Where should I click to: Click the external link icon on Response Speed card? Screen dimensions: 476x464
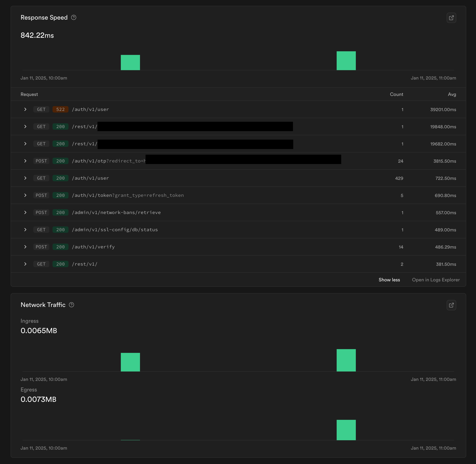pyautogui.click(x=451, y=18)
